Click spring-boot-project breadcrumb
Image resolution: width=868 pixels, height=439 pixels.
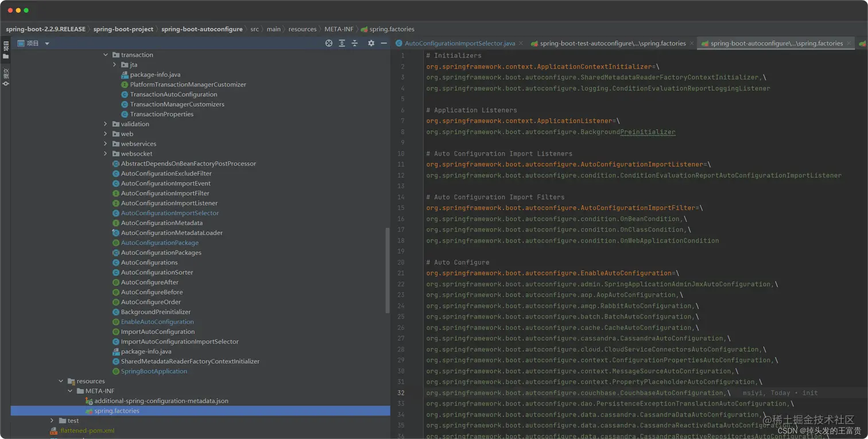click(x=123, y=29)
